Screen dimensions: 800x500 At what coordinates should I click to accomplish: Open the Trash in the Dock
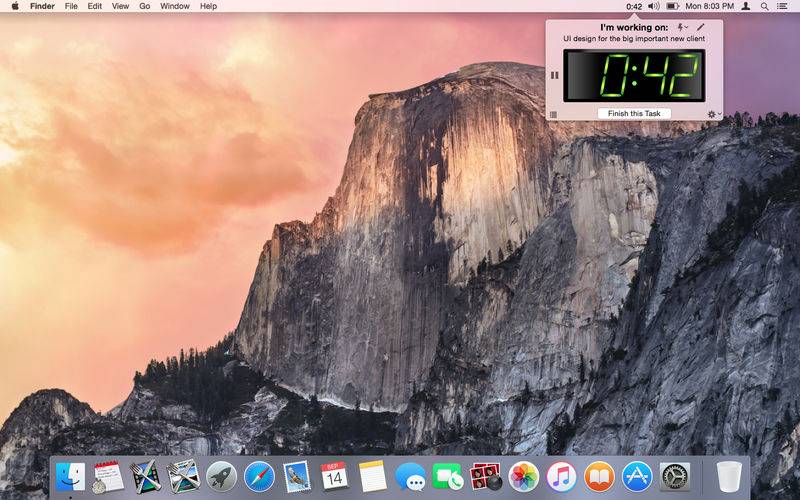click(729, 477)
